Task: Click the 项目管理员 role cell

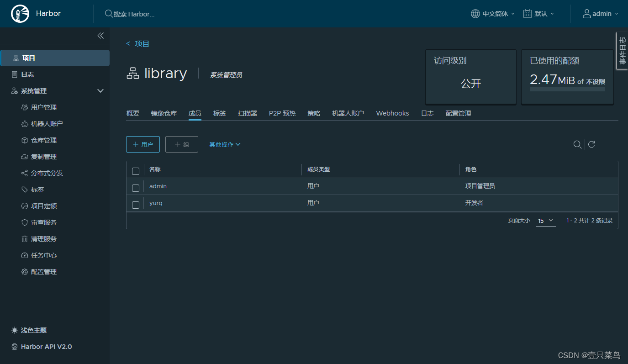Action: point(480,186)
